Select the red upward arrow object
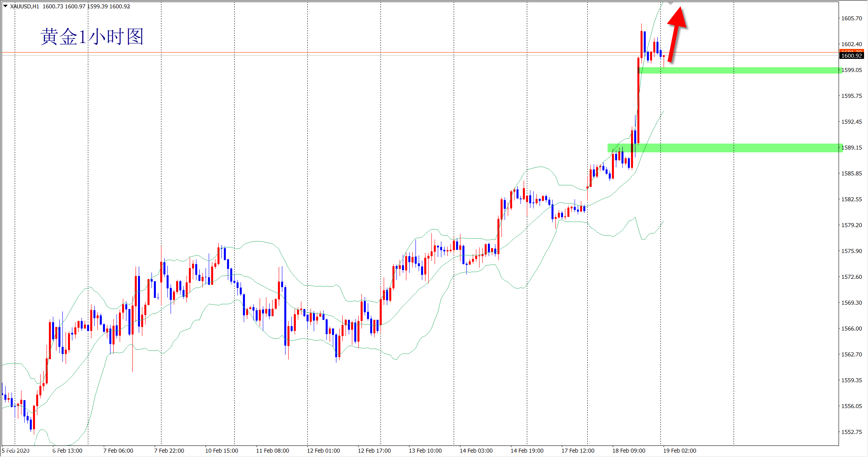This screenshot has height=457, width=868. pos(676,33)
